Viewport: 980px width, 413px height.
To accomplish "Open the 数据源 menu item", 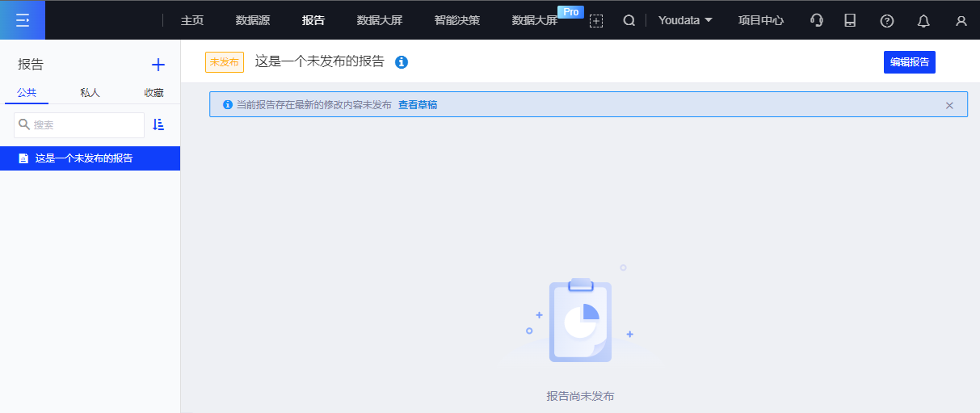I will tap(253, 20).
